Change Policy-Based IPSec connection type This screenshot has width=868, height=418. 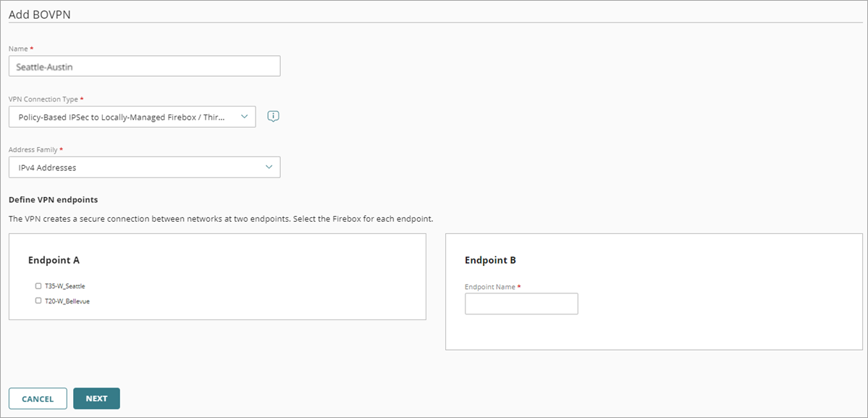point(130,116)
